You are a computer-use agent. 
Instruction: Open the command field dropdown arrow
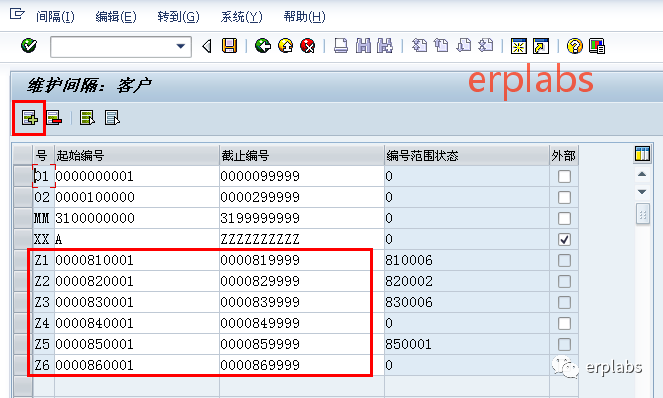click(181, 46)
